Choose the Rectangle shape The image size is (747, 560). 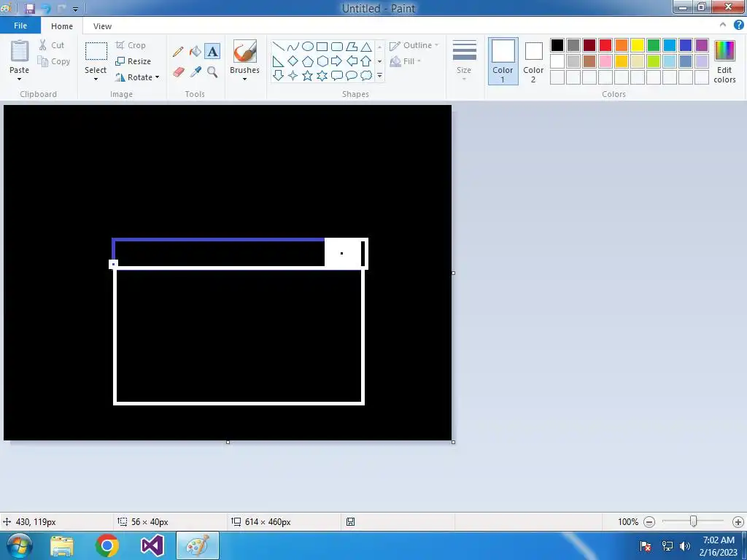coord(322,47)
